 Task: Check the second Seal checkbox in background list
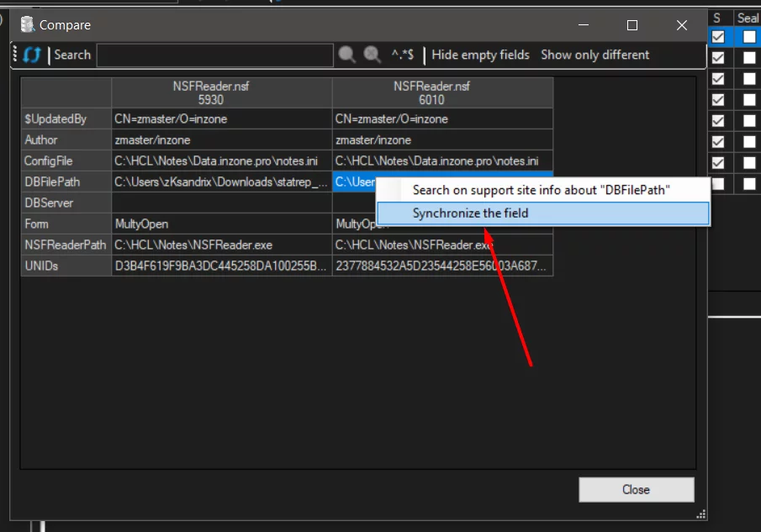[749, 58]
